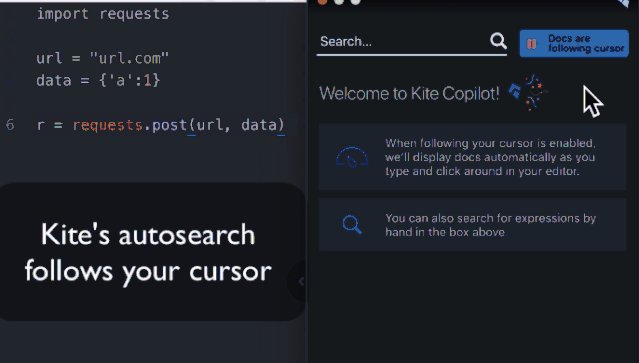
Task: Click the pause icon in the Docs button
Action: pos(531,44)
